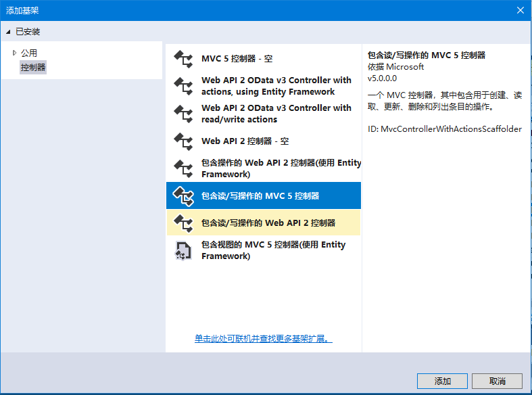Click icon for OData v3 Controller using Entity Framework
Screen dimensions: 532x395
(x=183, y=86)
